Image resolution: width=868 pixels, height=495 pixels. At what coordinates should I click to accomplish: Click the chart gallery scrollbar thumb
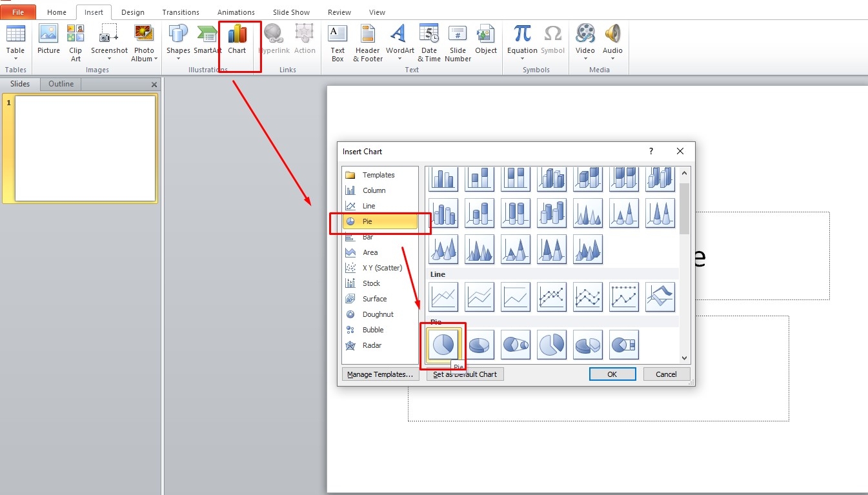pyautogui.click(x=685, y=208)
